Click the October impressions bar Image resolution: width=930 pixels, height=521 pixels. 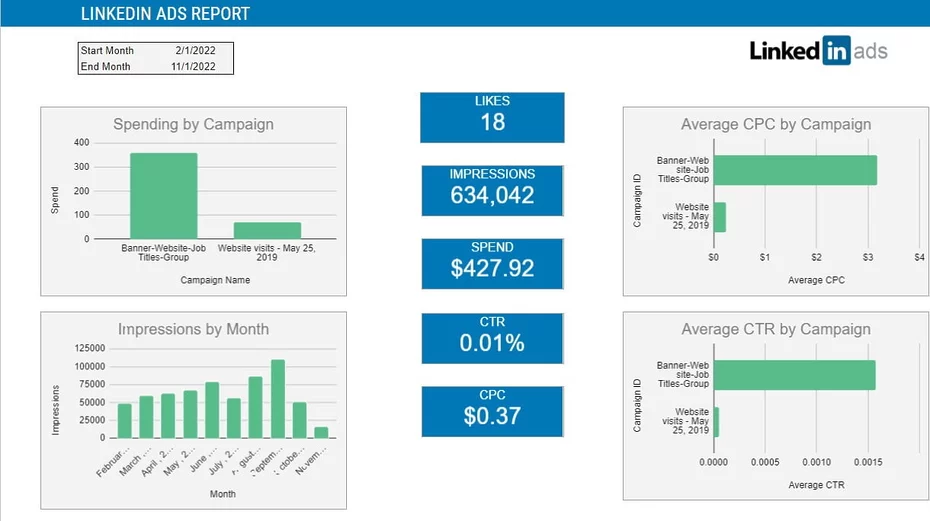point(300,420)
